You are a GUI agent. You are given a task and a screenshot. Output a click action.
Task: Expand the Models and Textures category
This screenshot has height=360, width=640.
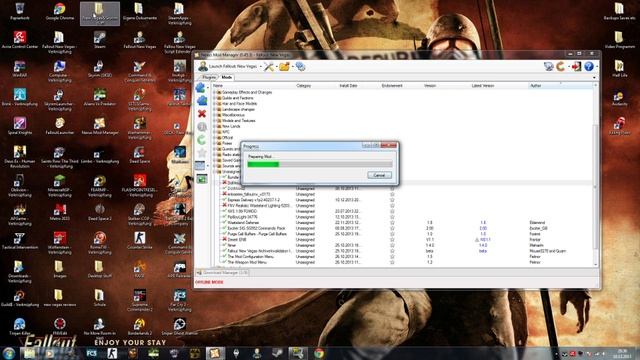click(214, 121)
